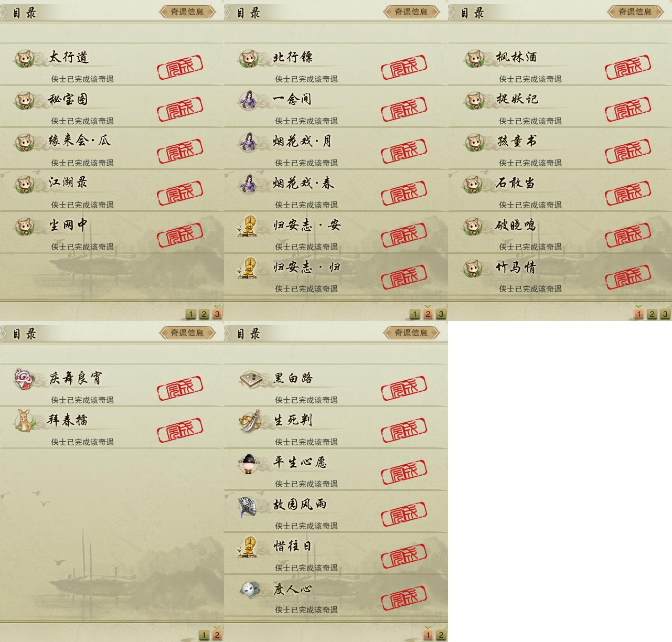Viewport: 672px width, 642px height.
Task: Switch to page 1 below 拜春擂 list
Action: [x=204, y=635]
